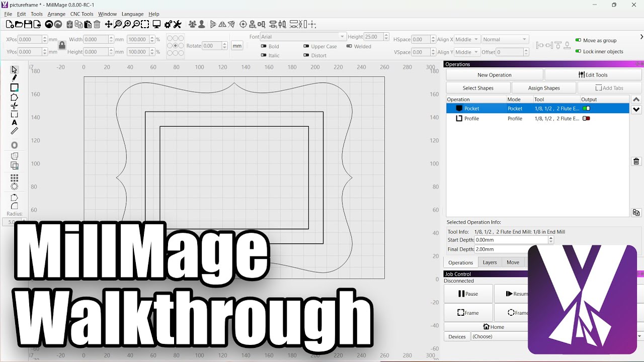Screen dimensions: 644x362
Task: Click the Redo arrow icon
Action: [x=58, y=24]
